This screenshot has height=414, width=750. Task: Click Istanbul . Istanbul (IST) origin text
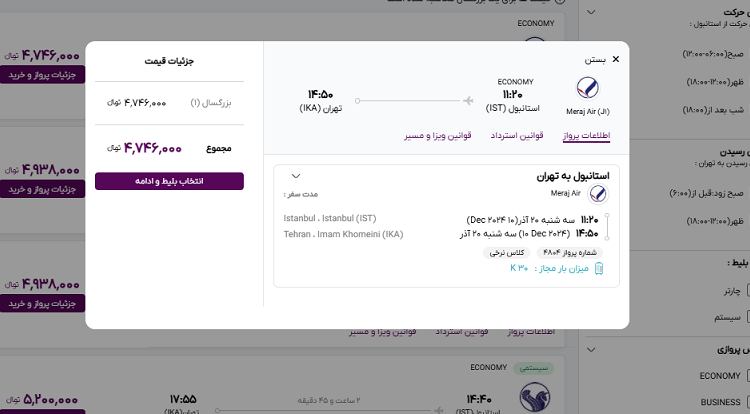330,218
